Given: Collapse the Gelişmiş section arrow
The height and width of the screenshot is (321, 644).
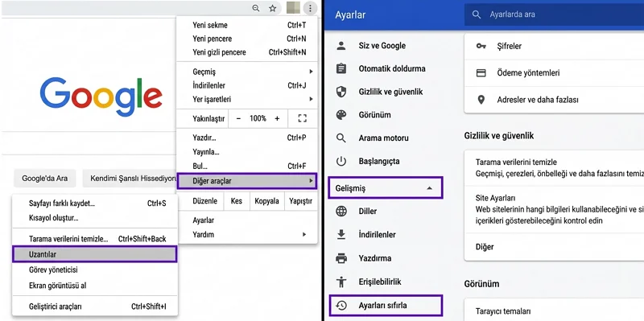Looking at the screenshot, I should [429, 188].
